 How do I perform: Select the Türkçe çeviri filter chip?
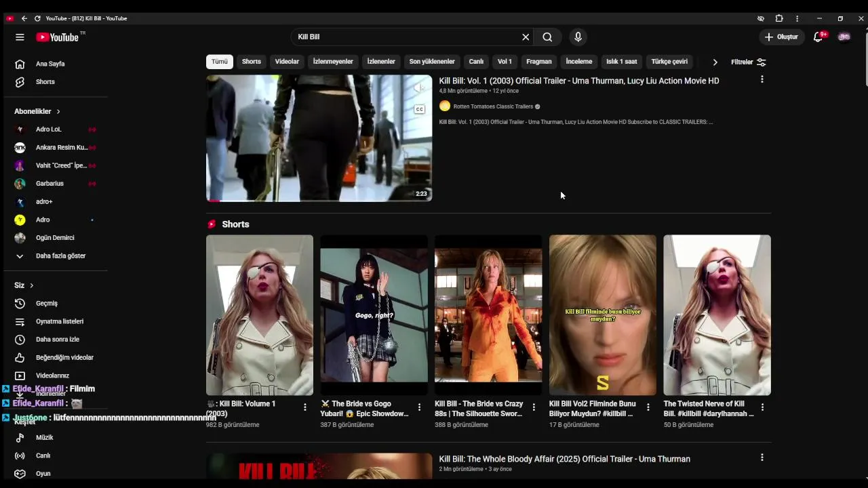pos(669,62)
